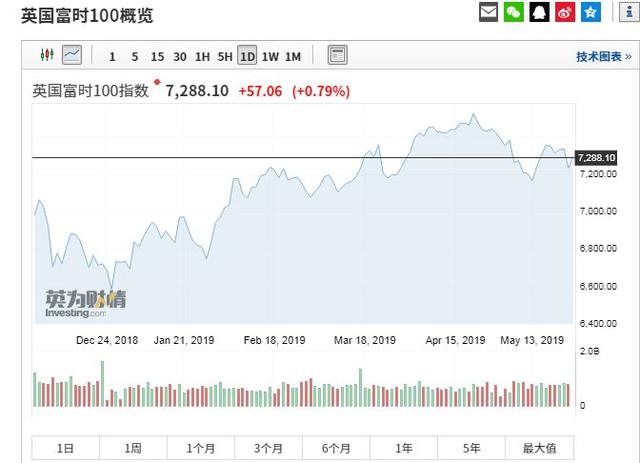The width and height of the screenshot is (640, 463).
Task: Share to Weibo using the red icon
Action: (x=566, y=12)
